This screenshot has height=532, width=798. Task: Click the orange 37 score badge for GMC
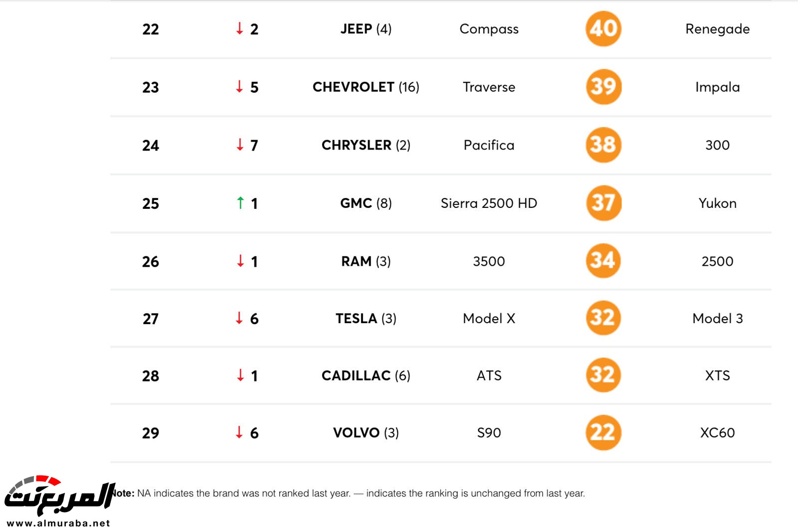[x=603, y=203]
